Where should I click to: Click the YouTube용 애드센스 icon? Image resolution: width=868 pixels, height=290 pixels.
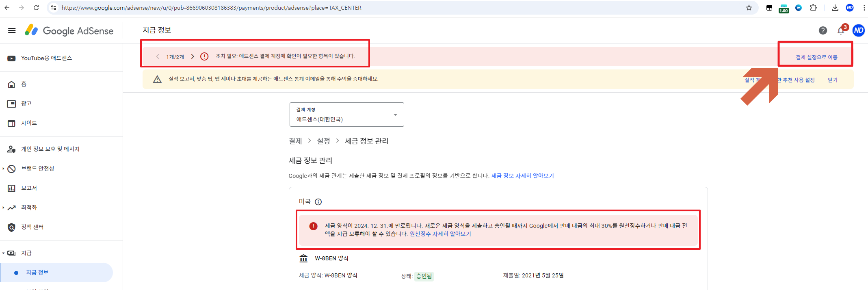coord(11,58)
